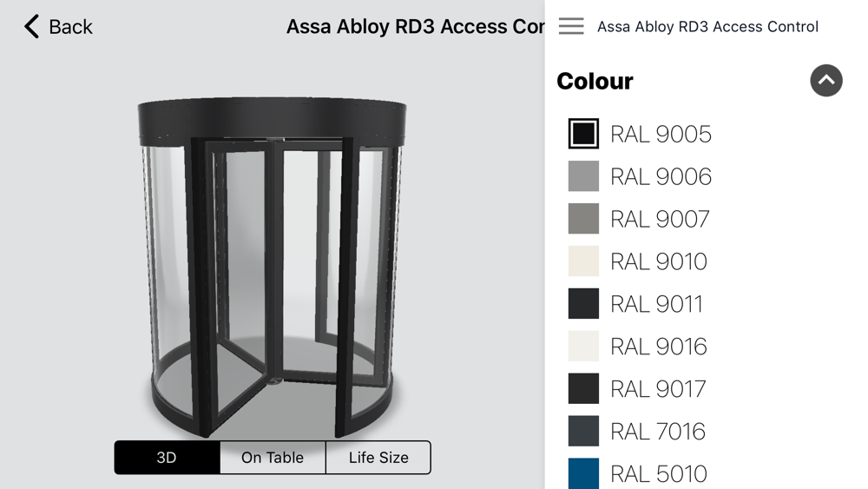Choose the RAL 9016 white swatch

point(583,347)
